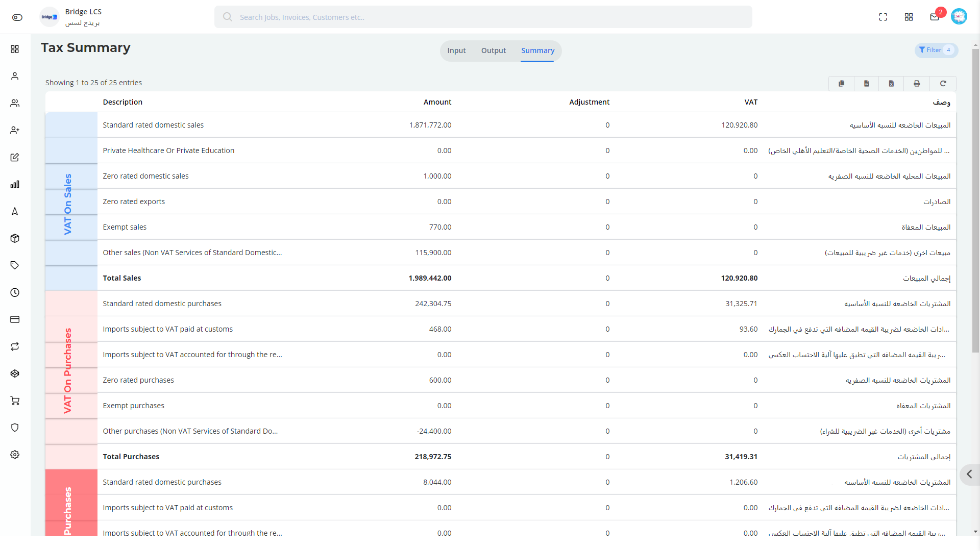The height and width of the screenshot is (551, 980).
Task: Switch to the Output tab
Action: (x=493, y=50)
